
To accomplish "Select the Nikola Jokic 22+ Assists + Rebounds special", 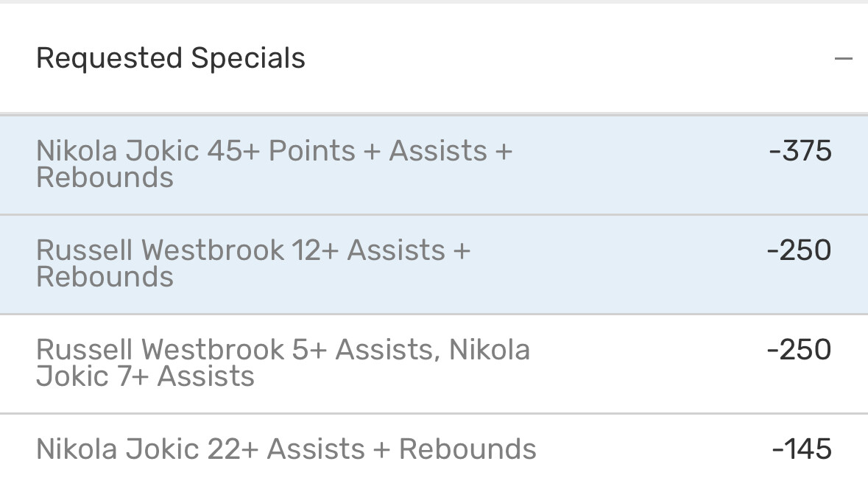I will click(434, 449).
